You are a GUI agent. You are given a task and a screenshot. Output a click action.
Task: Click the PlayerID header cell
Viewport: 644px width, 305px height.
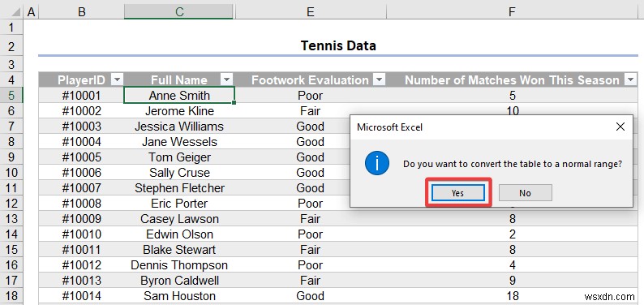pos(81,80)
